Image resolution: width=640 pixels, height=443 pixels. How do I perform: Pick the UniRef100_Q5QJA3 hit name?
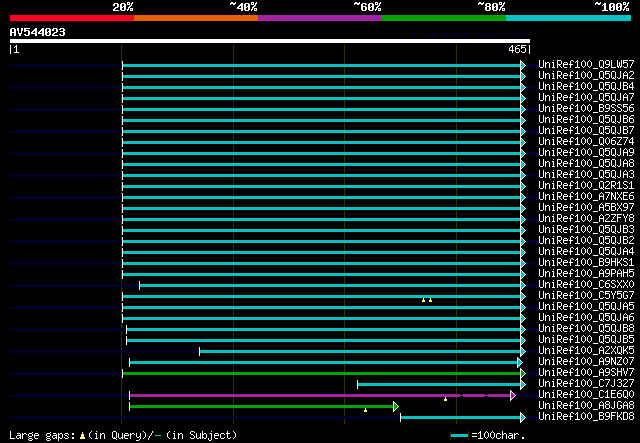click(x=586, y=174)
